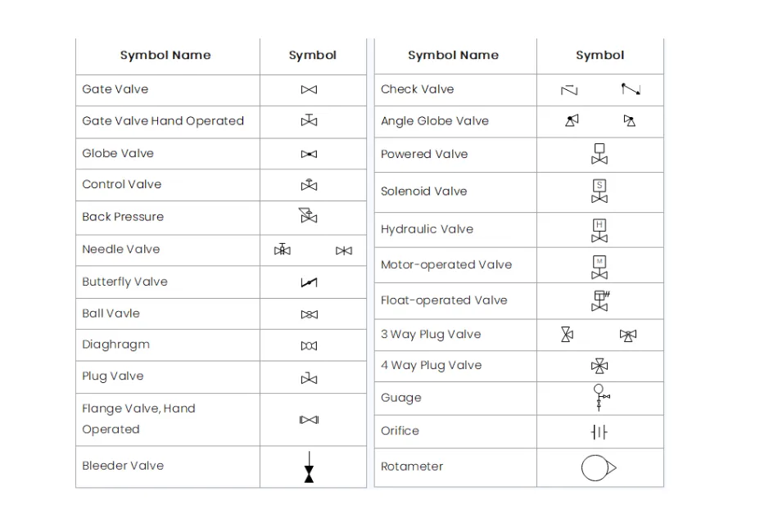Viewport: 778px width, 532px height.
Task: Click the Control Valve symbol
Action: point(309,185)
